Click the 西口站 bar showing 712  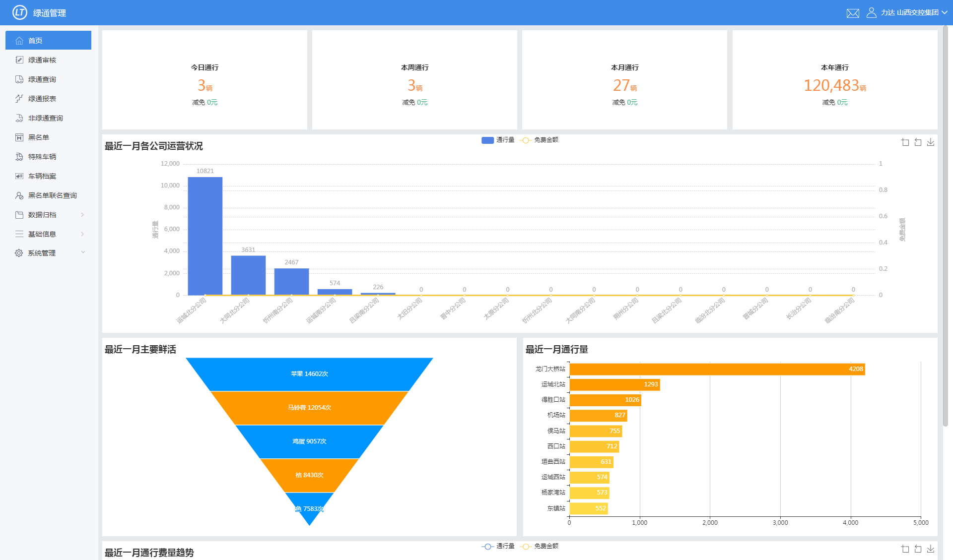(x=594, y=446)
